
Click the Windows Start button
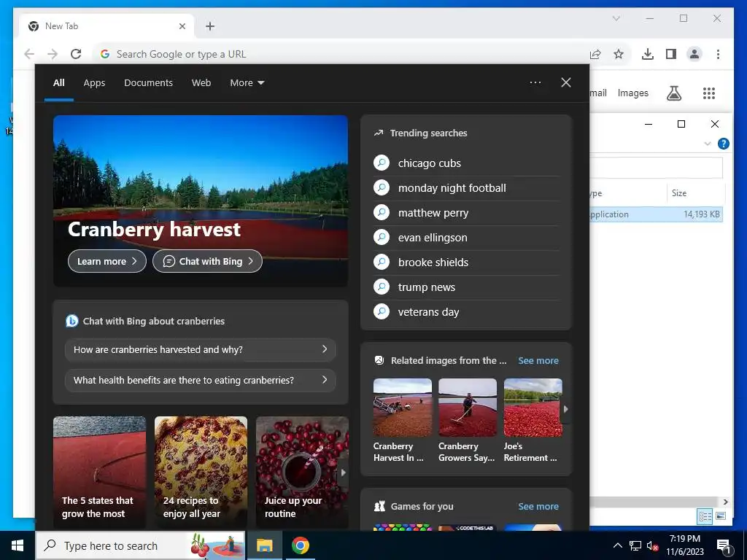pyautogui.click(x=18, y=545)
